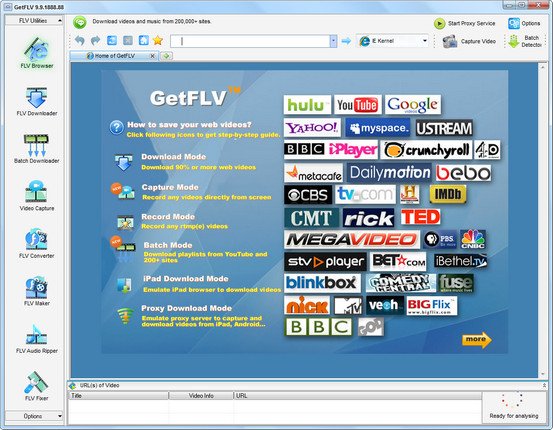Click the YouTube logo
Image resolution: width=553 pixels, height=430 pixels.
click(358, 104)
